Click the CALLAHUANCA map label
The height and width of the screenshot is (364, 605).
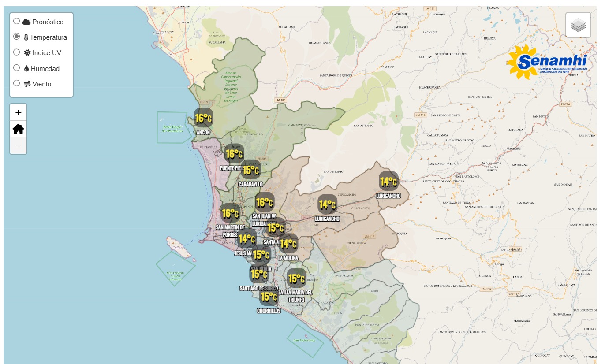click(x=437, y=135)
